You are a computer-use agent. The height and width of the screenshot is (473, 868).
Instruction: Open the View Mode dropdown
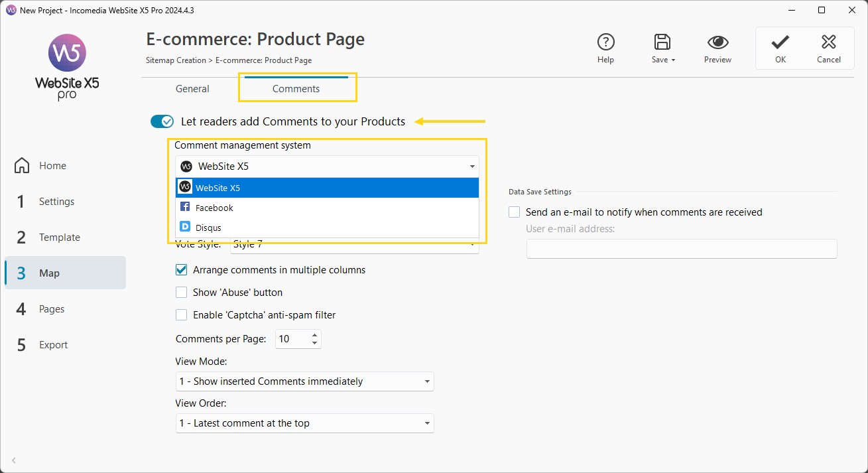tap(304, 381)
